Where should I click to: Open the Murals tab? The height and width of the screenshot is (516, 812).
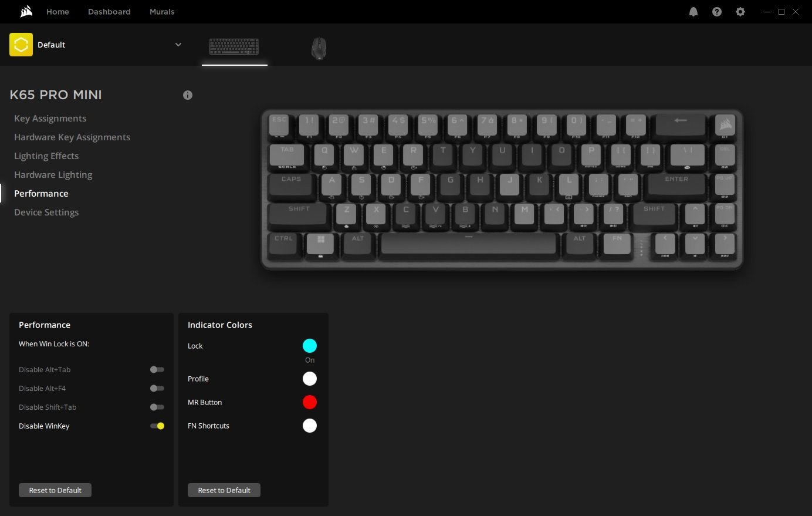point(162,12)
